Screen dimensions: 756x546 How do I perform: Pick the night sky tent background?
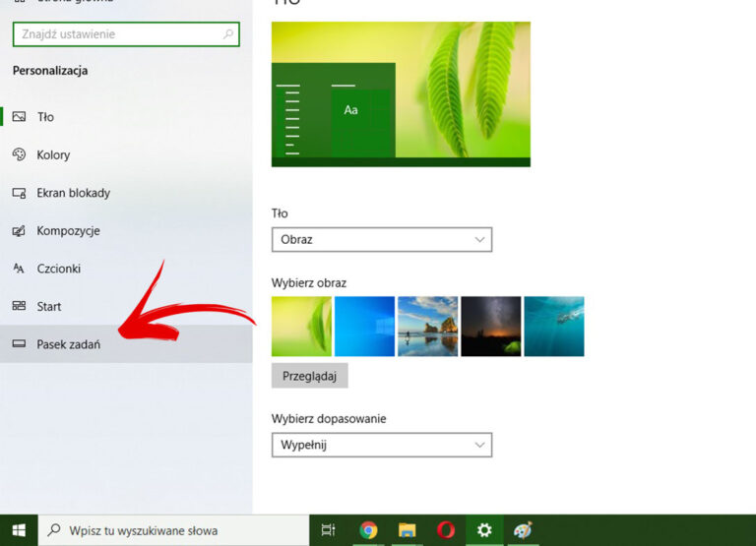[491, 327]
